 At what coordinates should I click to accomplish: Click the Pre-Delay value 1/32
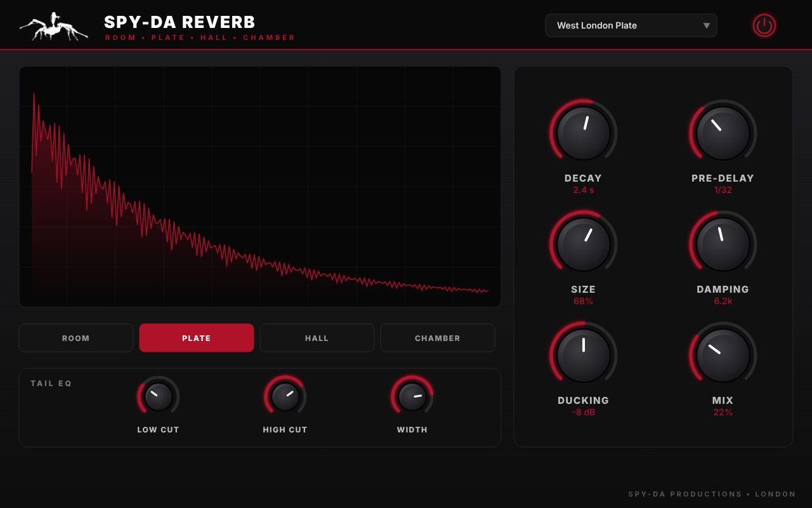(x=723, y=190)
